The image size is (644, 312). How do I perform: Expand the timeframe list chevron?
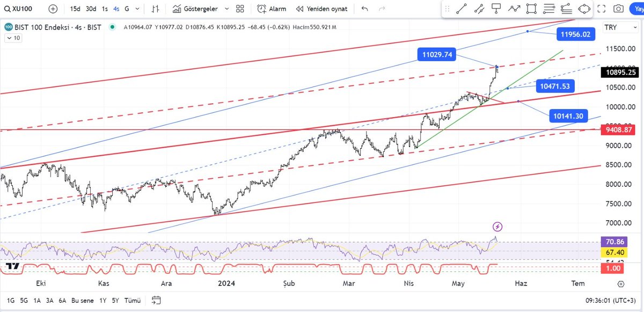136,9
